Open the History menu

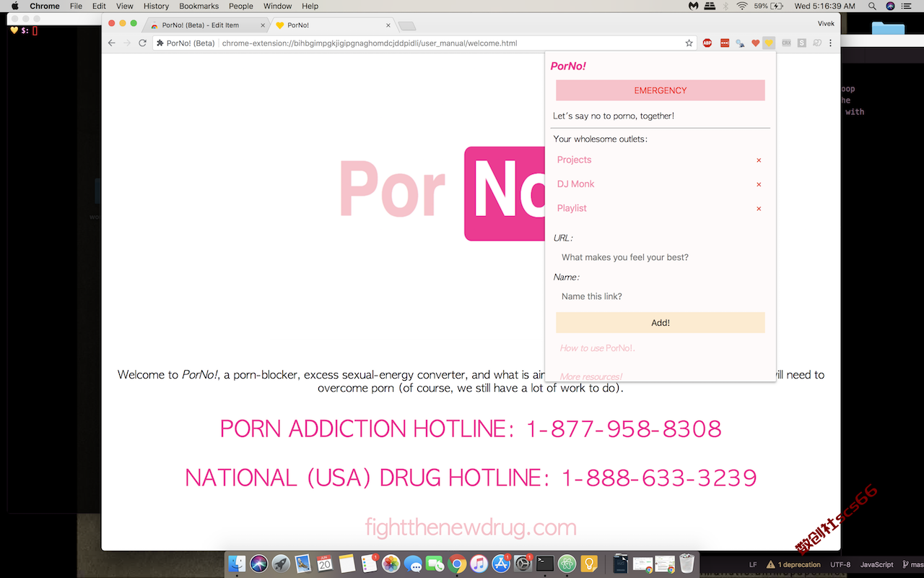click(156, 6)
